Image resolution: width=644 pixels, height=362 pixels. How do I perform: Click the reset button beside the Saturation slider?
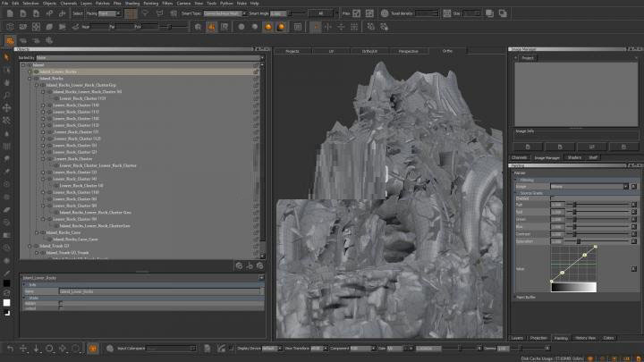[634, 241]
